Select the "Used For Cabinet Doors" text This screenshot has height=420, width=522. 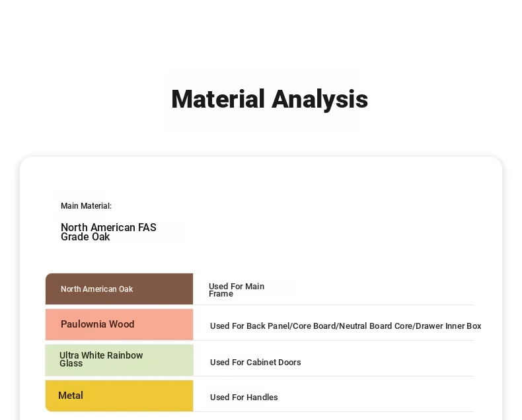[255, 362]
